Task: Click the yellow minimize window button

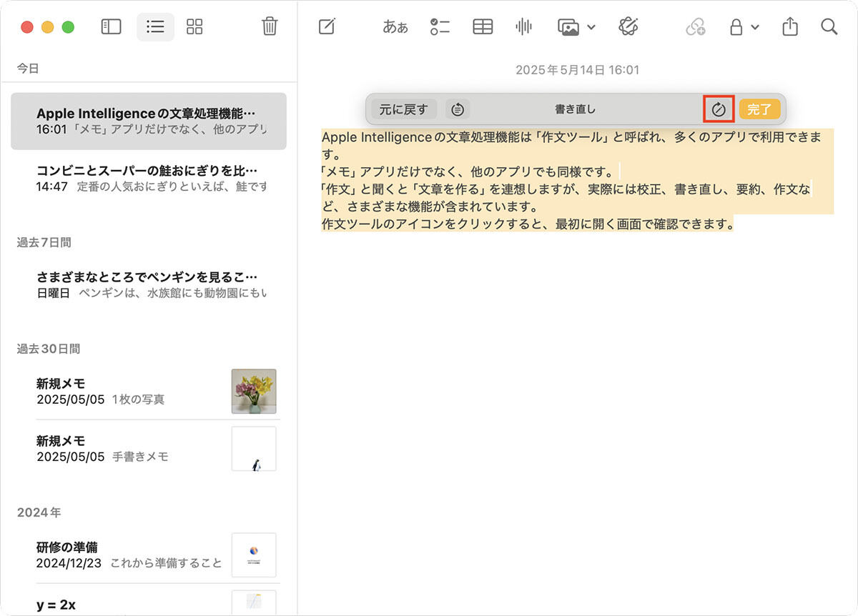Action: [48, 27]
